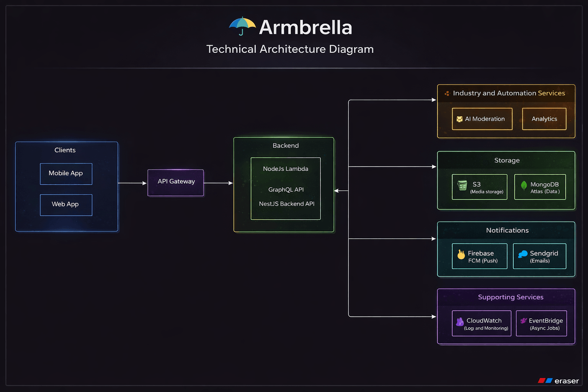Click the NestJS Backend API text
The image size is (588, 392).
tap(286, 204)
